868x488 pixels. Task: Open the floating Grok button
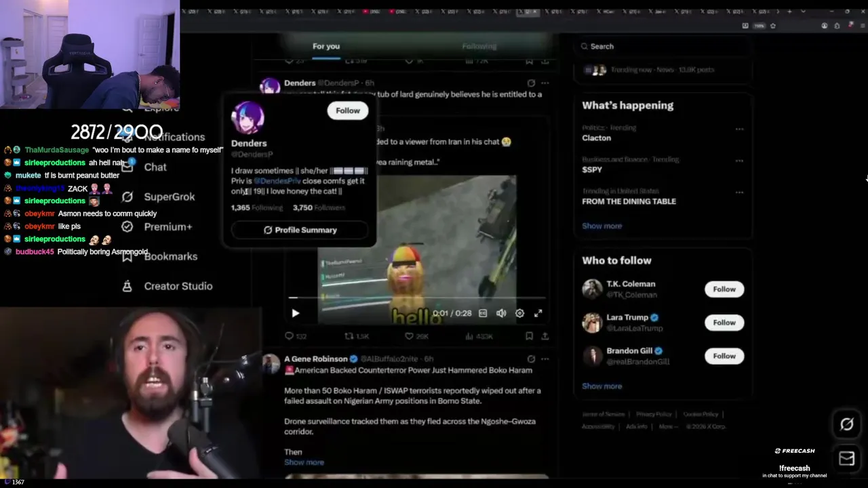[x=846, y=424]
